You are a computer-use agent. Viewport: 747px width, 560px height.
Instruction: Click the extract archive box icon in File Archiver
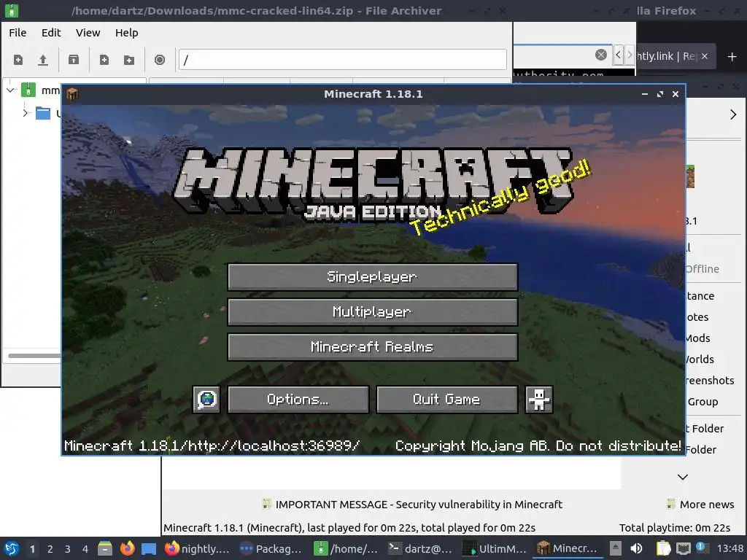pos(74,60)
